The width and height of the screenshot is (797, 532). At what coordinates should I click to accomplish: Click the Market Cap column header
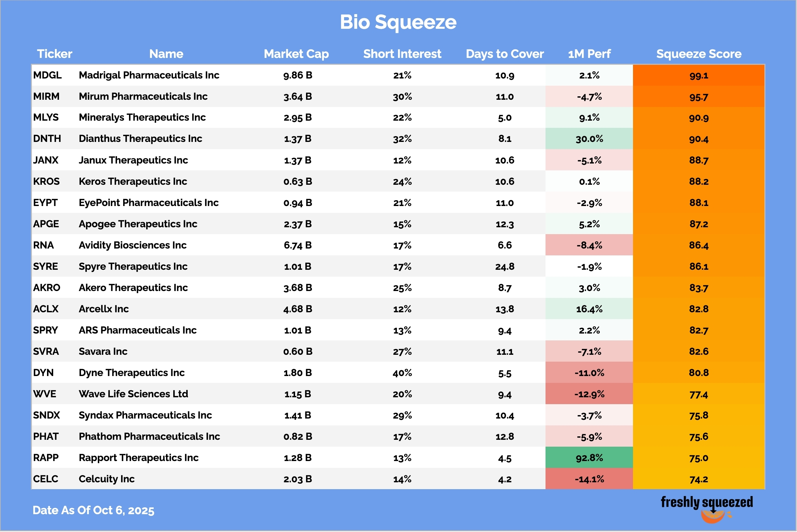[x=296, y=54]
